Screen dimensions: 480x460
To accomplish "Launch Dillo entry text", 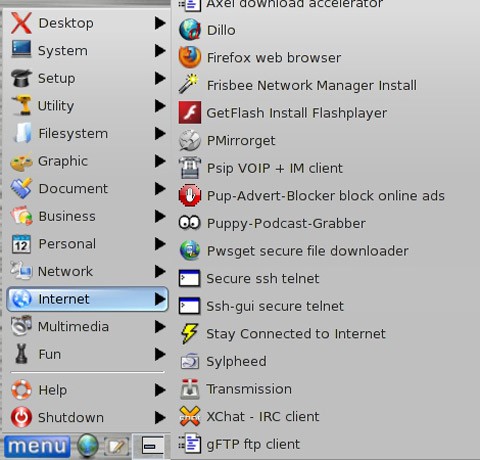I will [x=221, y=30].
